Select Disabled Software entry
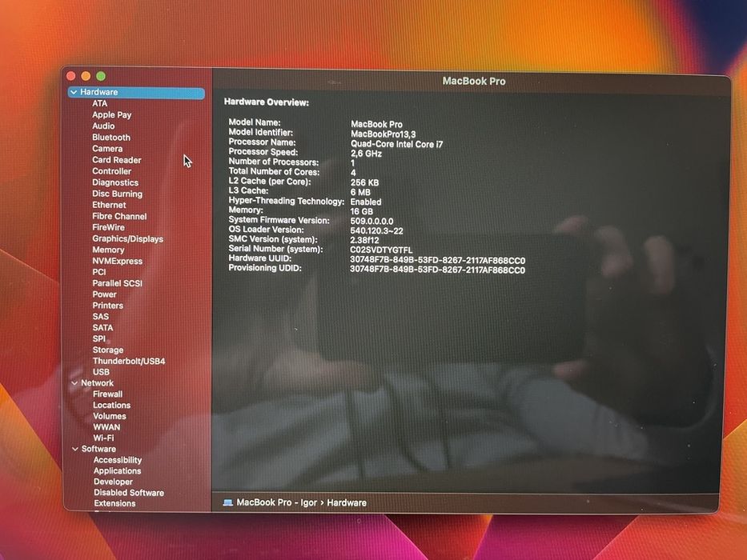Viewport: 747px width, 560px height. [129, 492]
